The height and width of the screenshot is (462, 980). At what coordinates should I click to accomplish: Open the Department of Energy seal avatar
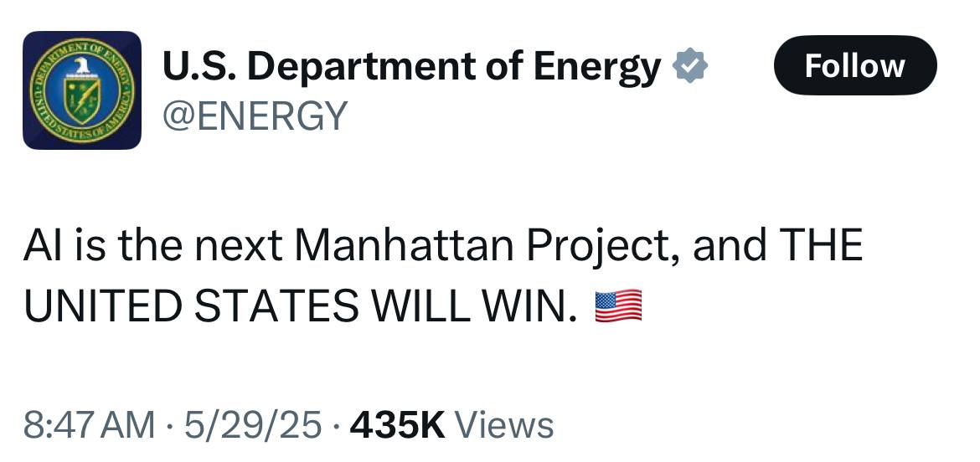[x=82, y=90]
